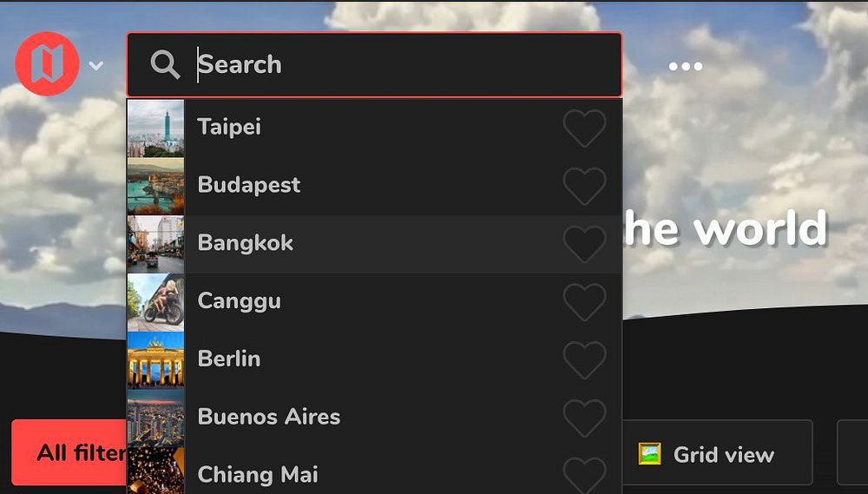Toggle the heart next to Budapest
The image size is (868, 494).
584,186
